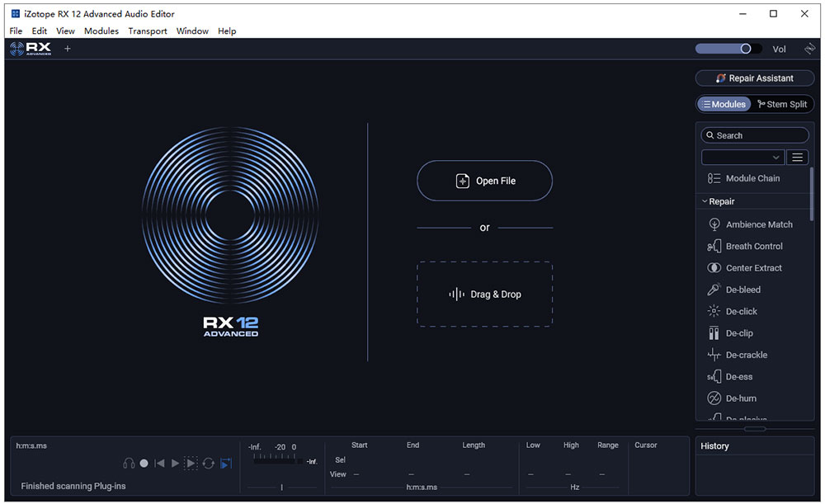Add a new tab with the plus icon
The height and width of the screenshot is (504, 825).
click(68, 49)
